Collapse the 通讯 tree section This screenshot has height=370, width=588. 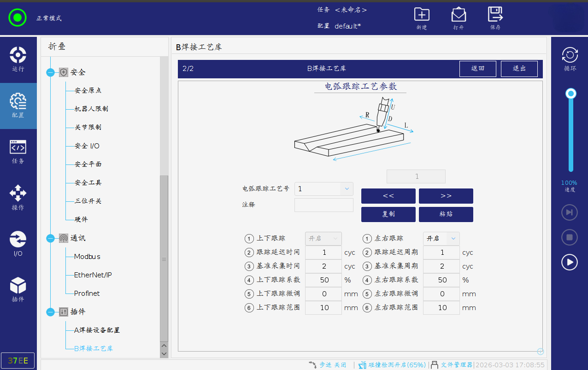50,238
